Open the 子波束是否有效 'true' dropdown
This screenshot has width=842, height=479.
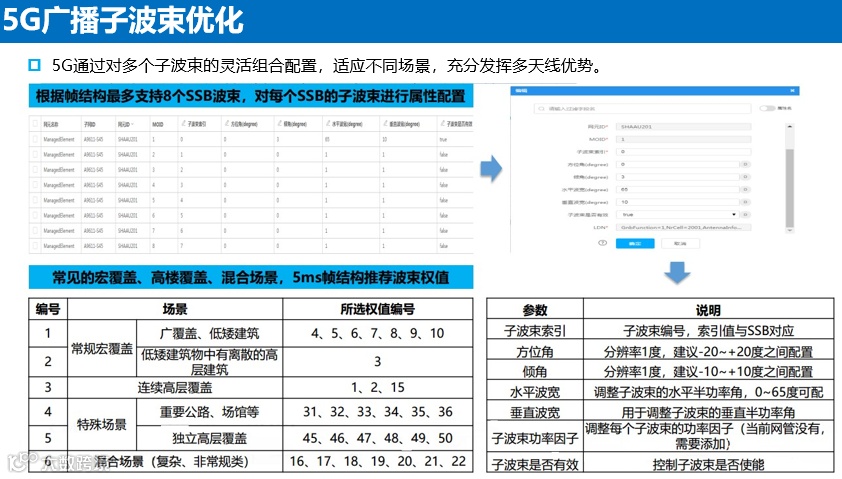(x=678, y=214)
